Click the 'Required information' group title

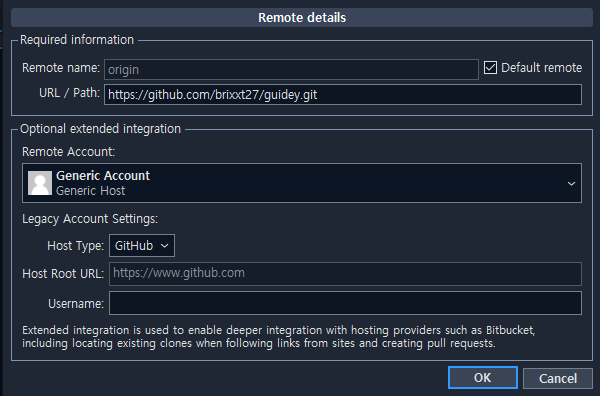pyautogui.click(x=77, y=40)
